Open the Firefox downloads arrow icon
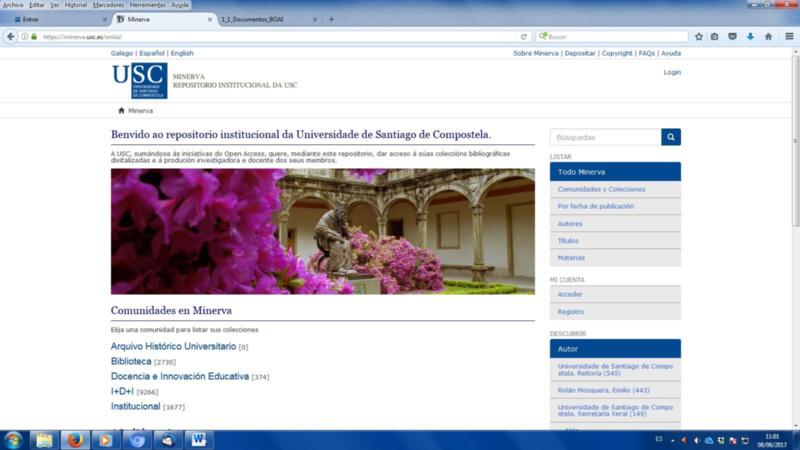The image size is (800, 450). (x=750, y=37)
